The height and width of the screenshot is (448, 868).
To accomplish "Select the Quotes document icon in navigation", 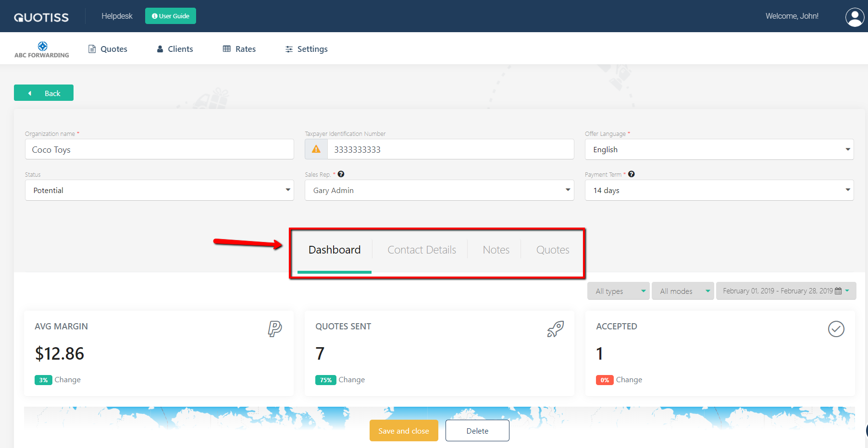I will [91, 48].
